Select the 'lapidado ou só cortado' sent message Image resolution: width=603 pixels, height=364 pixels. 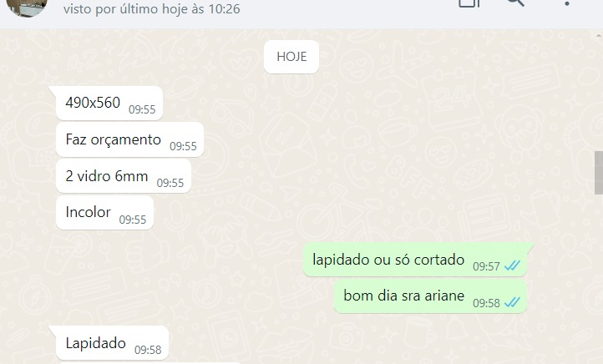tap(415, 260)
